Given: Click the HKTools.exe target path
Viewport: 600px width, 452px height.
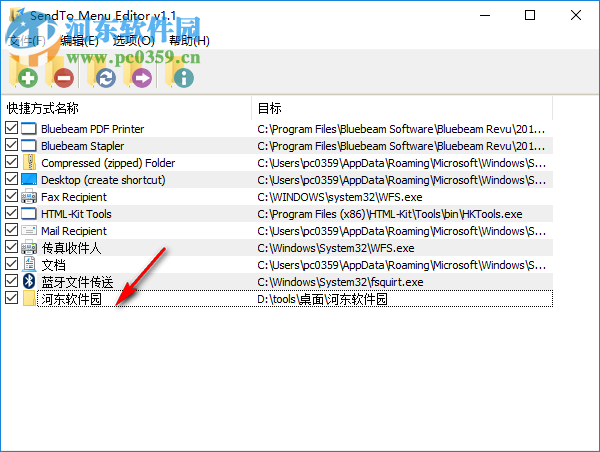Looking at the screenshot, I should [x=390, y=214].
